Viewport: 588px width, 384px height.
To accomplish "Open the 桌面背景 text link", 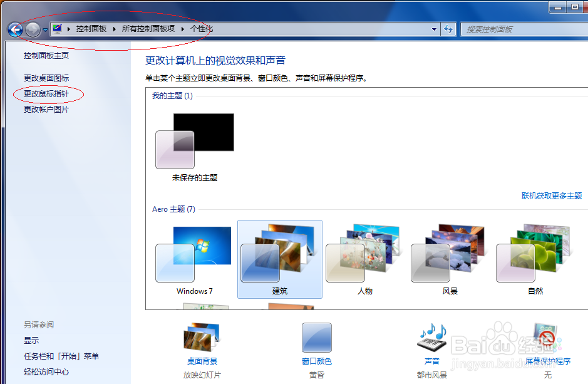I will point(202,361).
